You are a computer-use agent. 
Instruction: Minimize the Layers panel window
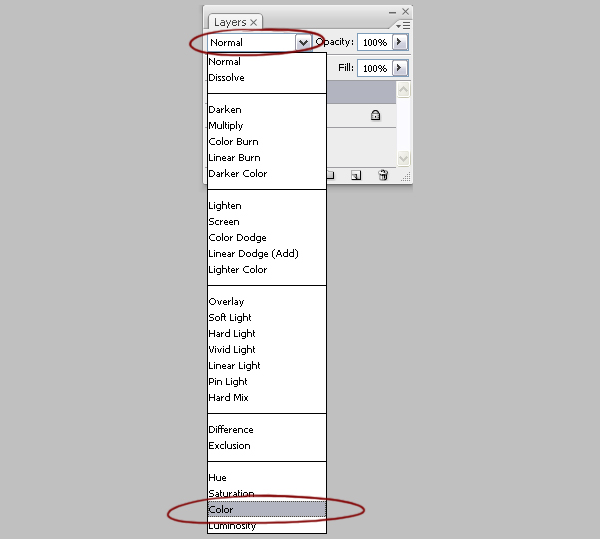pyautogui.click(x=392, y=12)
